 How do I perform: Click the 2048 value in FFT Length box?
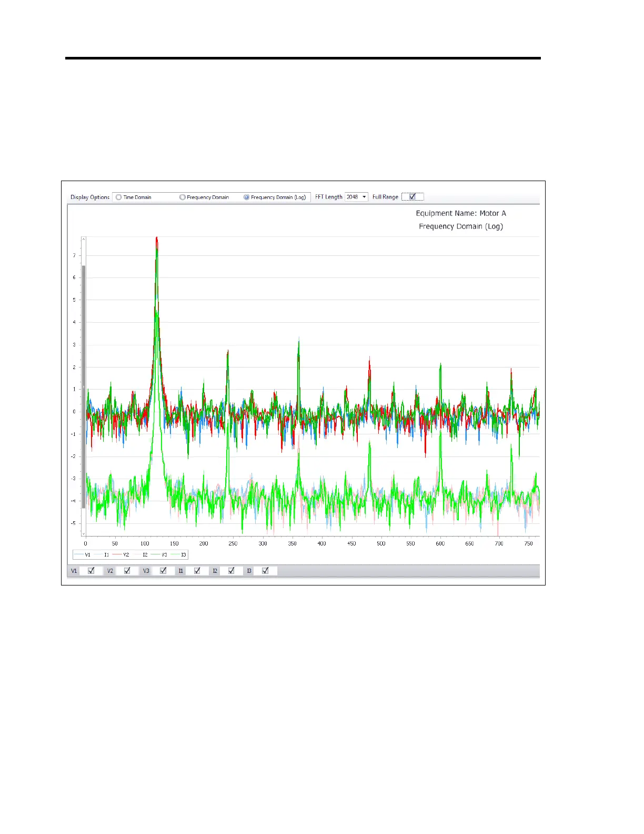(353, 197)
